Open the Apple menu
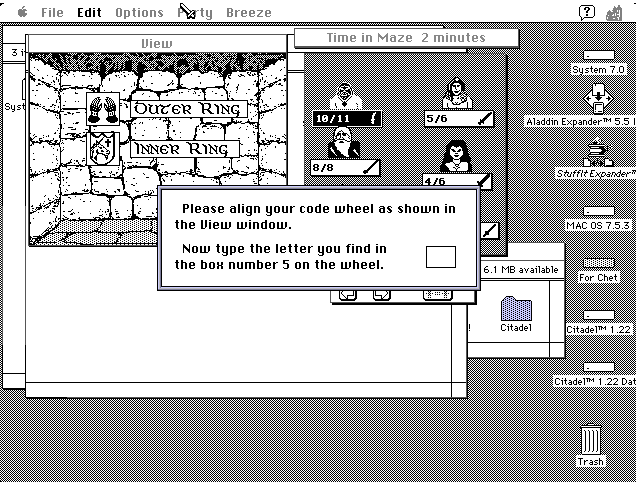The width and height of the screenshot is (636, 482). click(x=23, y=12)
